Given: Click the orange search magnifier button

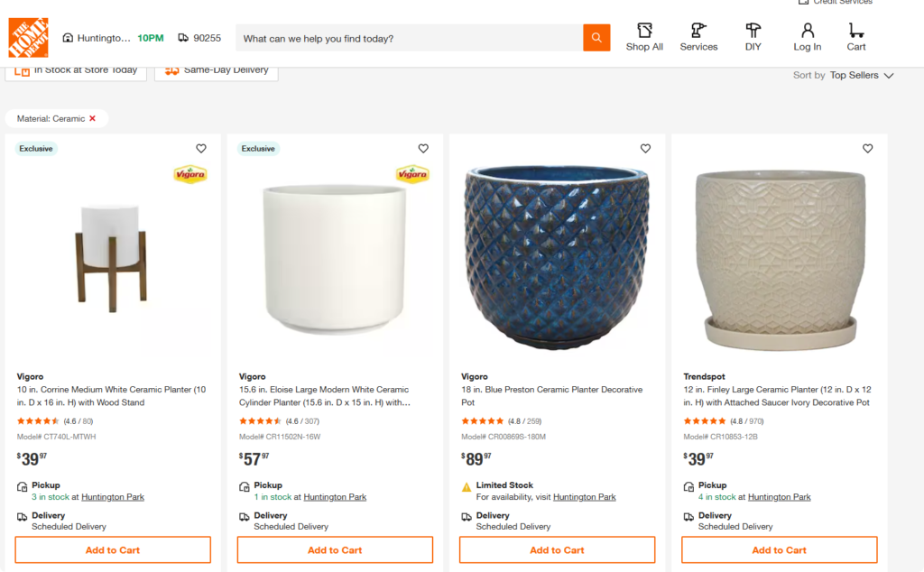Looking at the screenshot, I should pos(596,38).
